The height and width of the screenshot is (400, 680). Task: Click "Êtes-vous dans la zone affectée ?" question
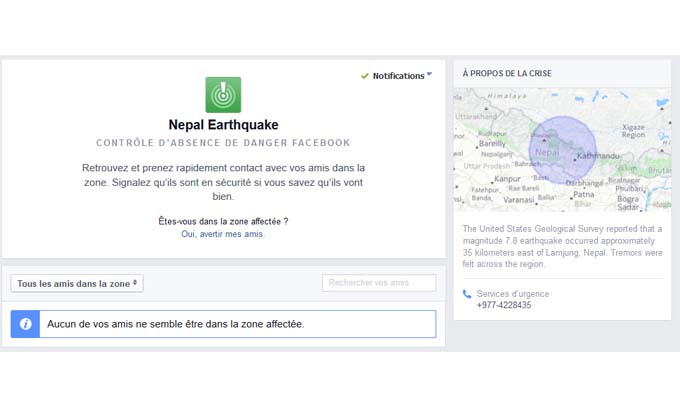(x=223, y=221)
